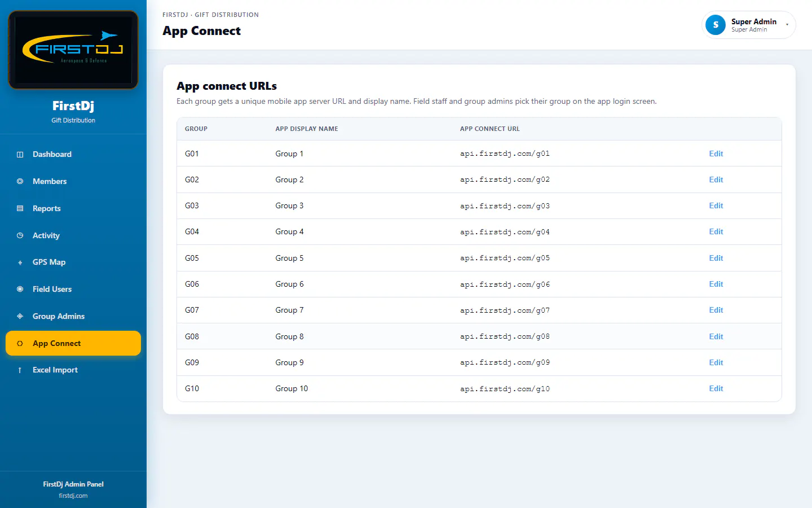The image size is (812, 508).
Task: Open Edit for Group 5
Action: click(x=716, y=258)
